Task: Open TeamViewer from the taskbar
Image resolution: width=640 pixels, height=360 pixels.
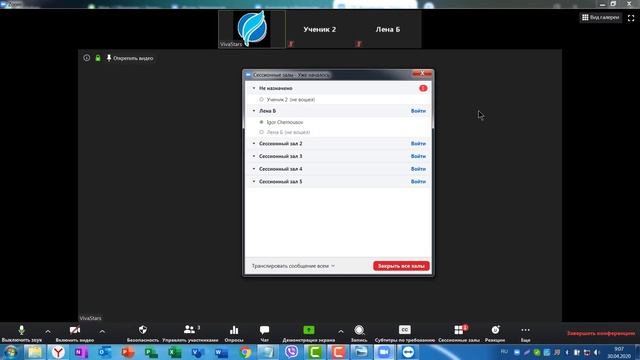Action: click(408, 352)
